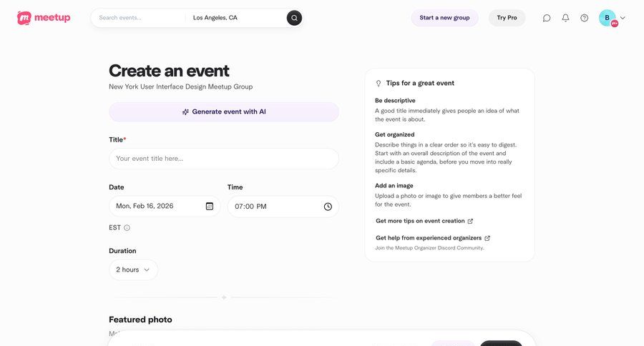Screen dimensions: 644x346
Task: Click the Meetup logo
Action: [44, 18]
